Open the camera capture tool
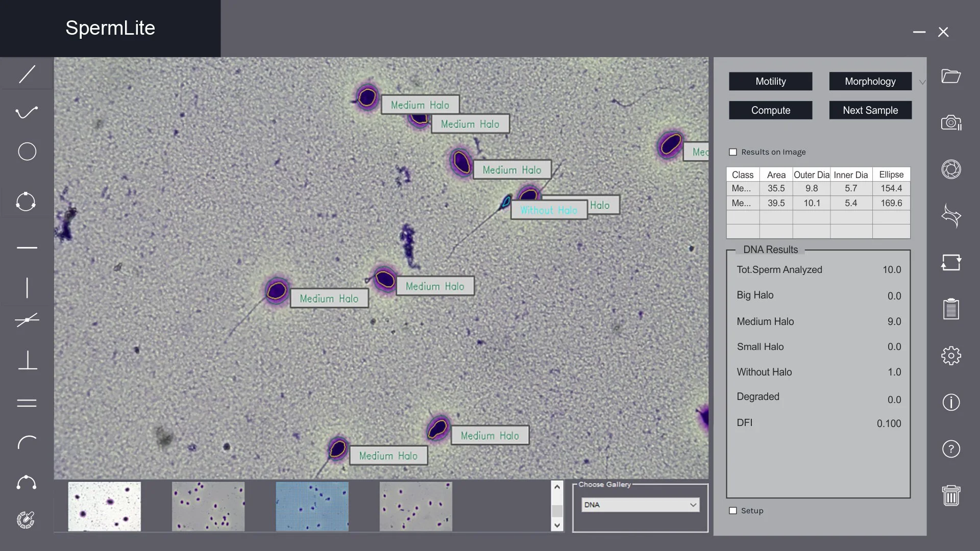Screen dimensions: 980x551 click(x=950, y=122)
